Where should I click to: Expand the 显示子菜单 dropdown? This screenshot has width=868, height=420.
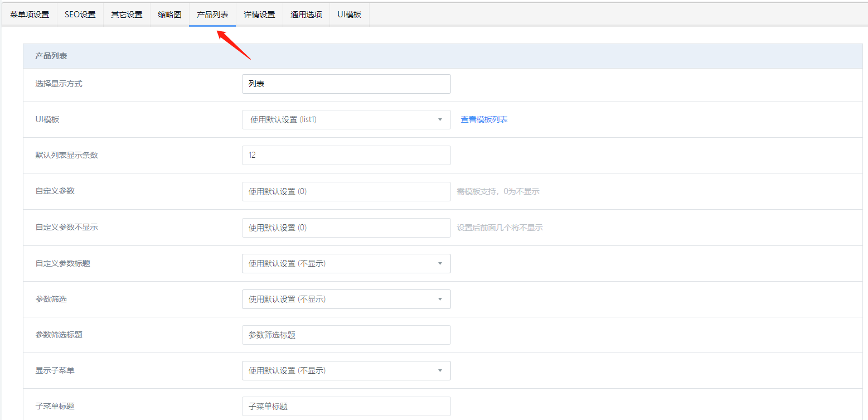(x=346, y=370)
